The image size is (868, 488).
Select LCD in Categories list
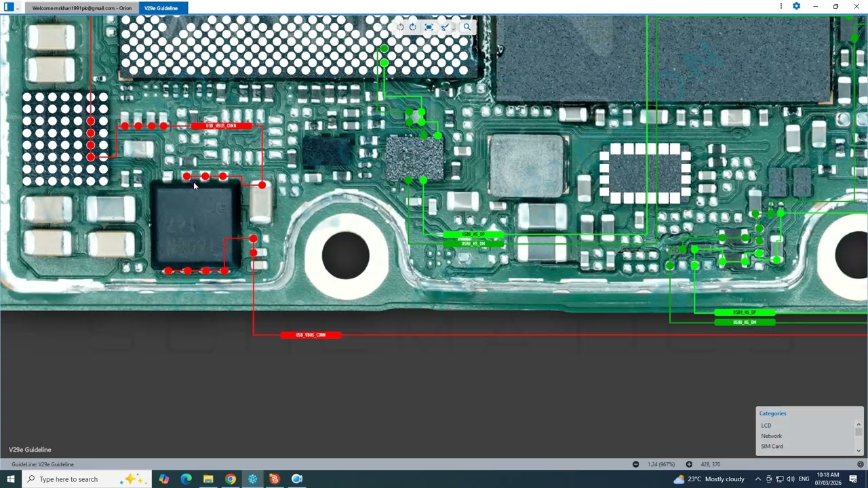pyautogui.click(x=766, y=426)
